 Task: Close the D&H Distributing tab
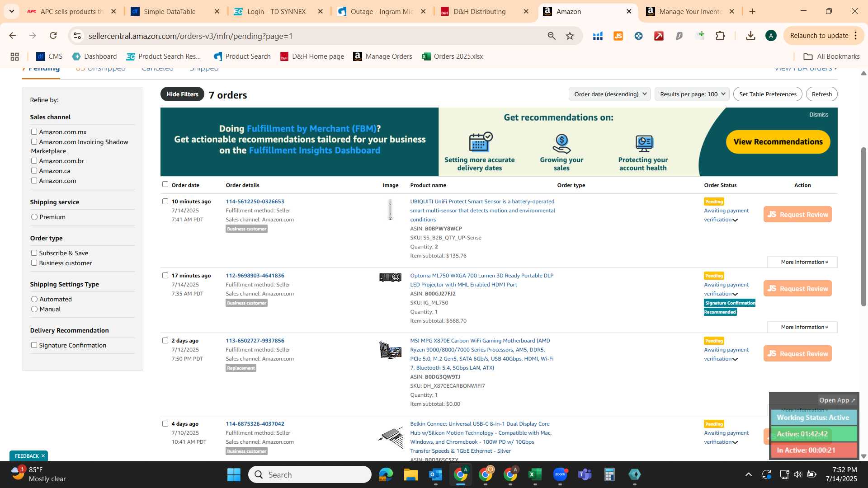526,11
